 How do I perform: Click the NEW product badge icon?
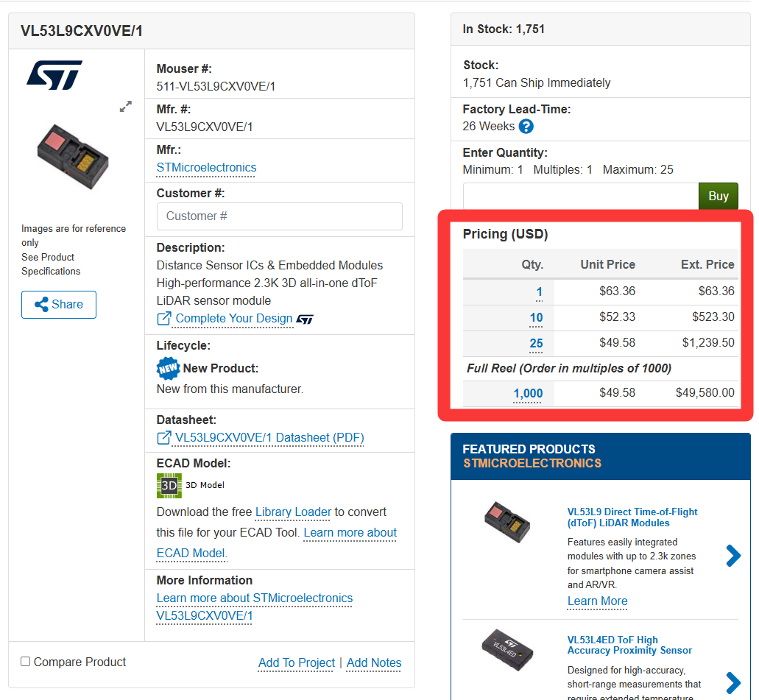[168, 369]
